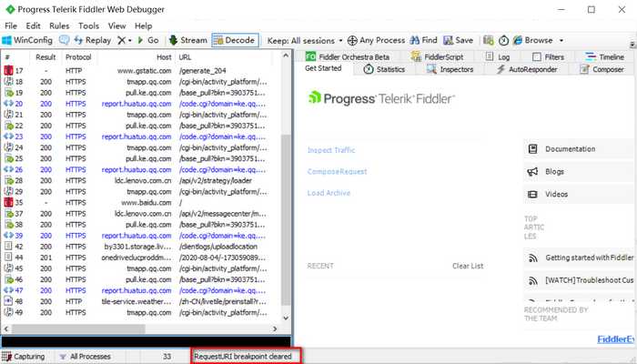637x364 pixels.
Task: Open Blogs resource
Action: pos(580,172)
